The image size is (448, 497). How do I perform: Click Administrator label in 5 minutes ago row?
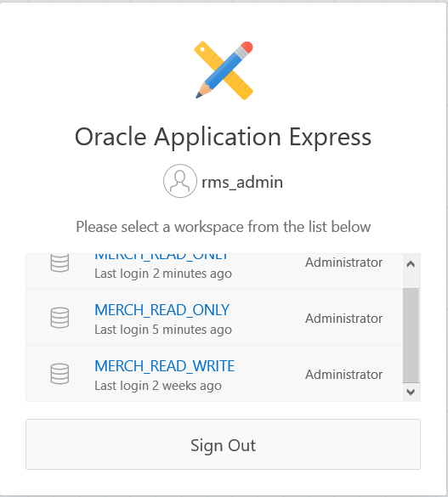[344, 319]
